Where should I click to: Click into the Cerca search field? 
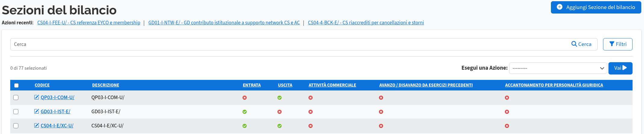tap(289, 44)
